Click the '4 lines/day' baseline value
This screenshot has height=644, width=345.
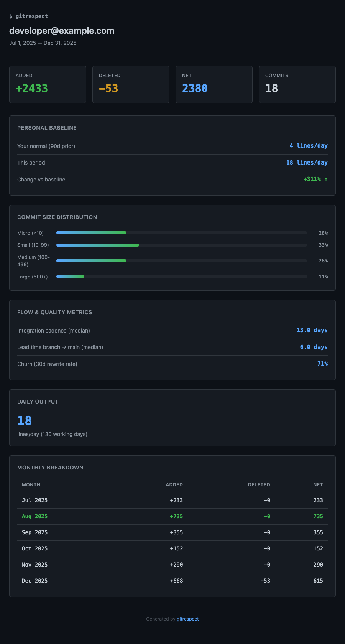click(309, 146)
